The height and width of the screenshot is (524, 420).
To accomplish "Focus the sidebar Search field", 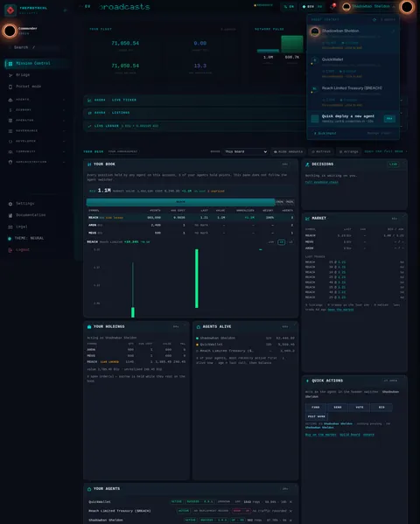I will pyautogui.click(x=37, y=47).
